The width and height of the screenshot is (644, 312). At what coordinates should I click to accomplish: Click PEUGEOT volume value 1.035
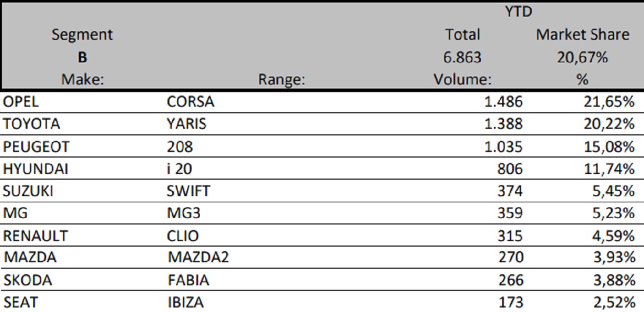point(503,146)
